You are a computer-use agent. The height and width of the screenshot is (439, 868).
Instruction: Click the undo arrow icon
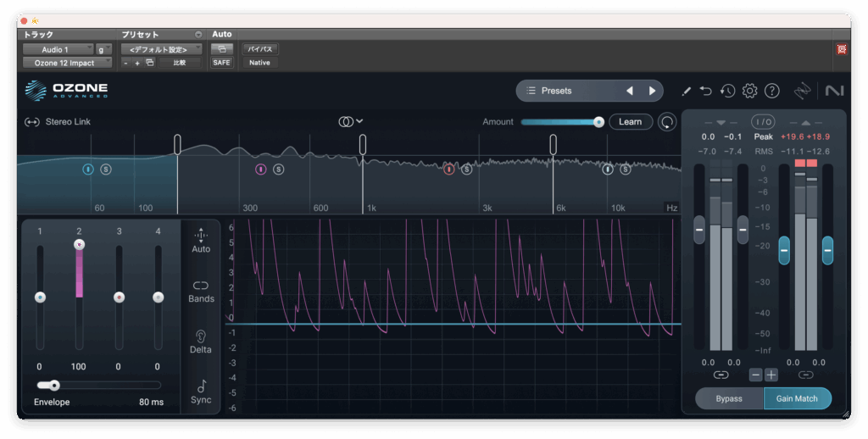pos(706,91)
